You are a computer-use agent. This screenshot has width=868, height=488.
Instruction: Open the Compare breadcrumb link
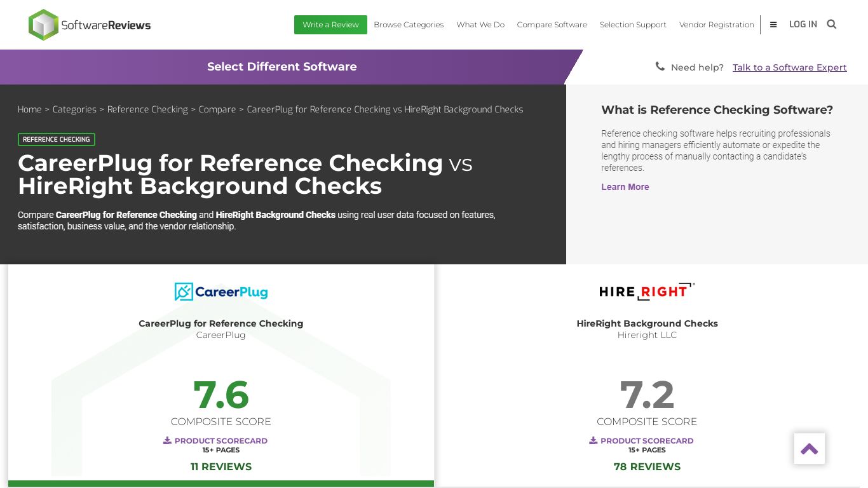(x=217, y=109)
